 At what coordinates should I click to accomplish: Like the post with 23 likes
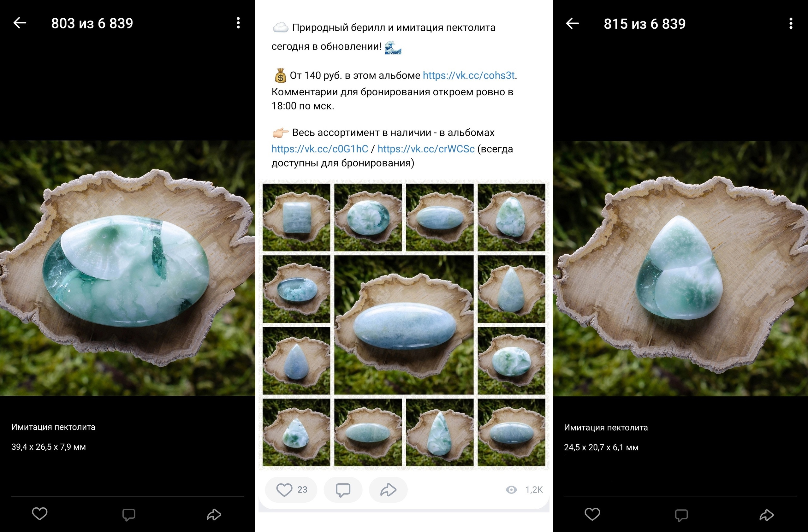291,490
